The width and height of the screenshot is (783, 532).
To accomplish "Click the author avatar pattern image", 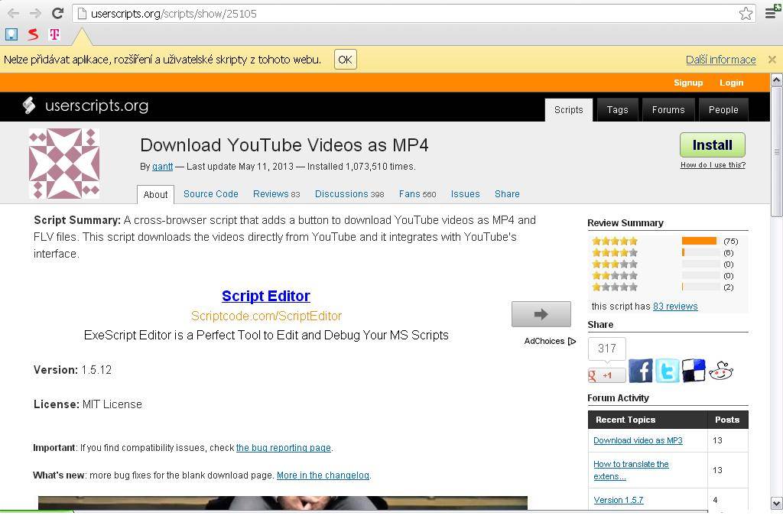I will [64, 164].
